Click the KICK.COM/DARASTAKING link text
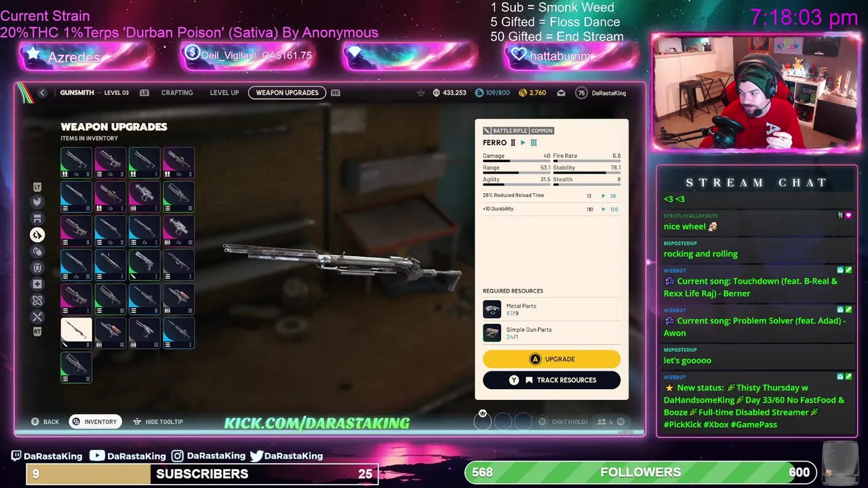 tap(317, 423)
